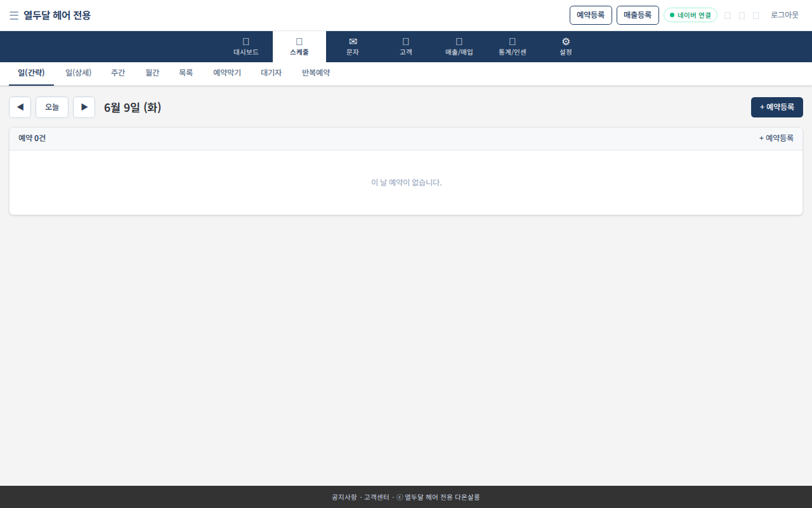This screenshot has height=508, width=812.
Task: Click the dark blue + 예약등록 button
Action: point(777,107)
